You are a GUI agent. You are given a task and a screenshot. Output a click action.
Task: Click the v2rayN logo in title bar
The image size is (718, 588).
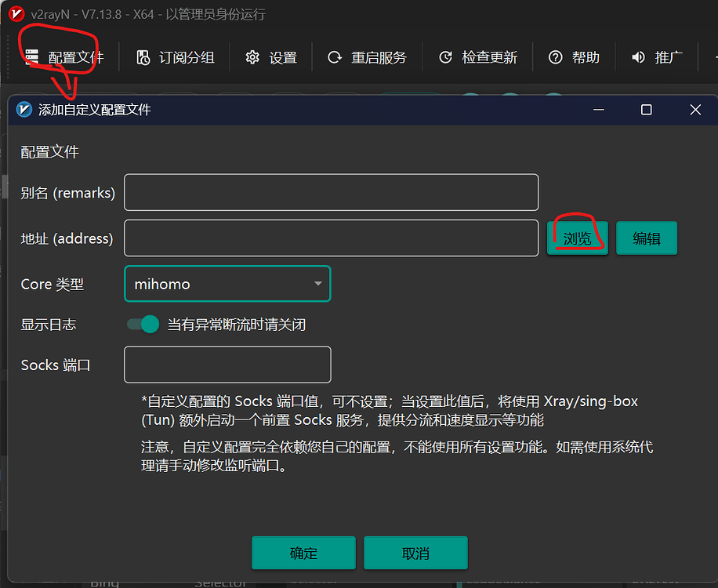[16, 14]
